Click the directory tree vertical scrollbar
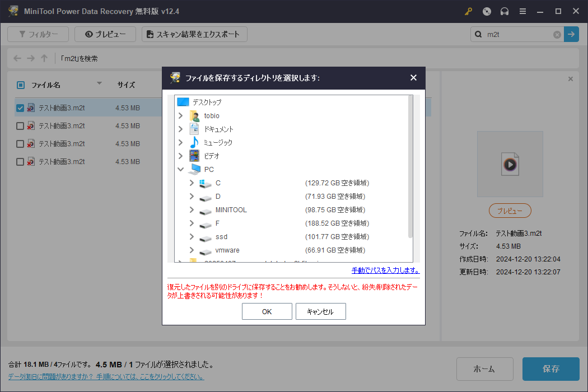Viewport: 588px width, 392px height. [x=410, y=167]
